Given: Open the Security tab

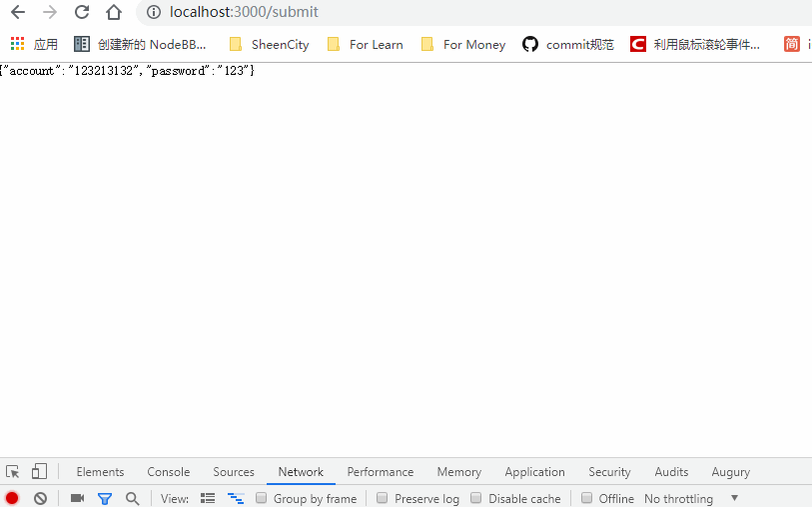Looking at the screenshot, I should pyautogui.click(x=609, y=472).
